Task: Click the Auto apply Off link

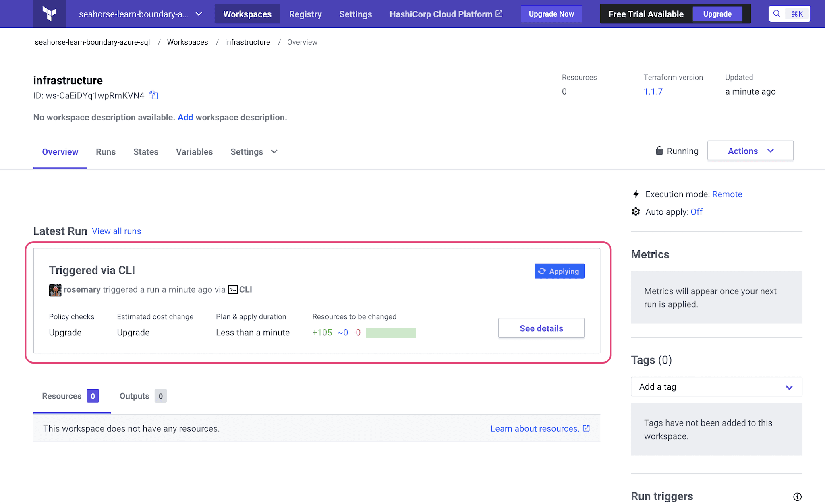Action: [696, 212]
